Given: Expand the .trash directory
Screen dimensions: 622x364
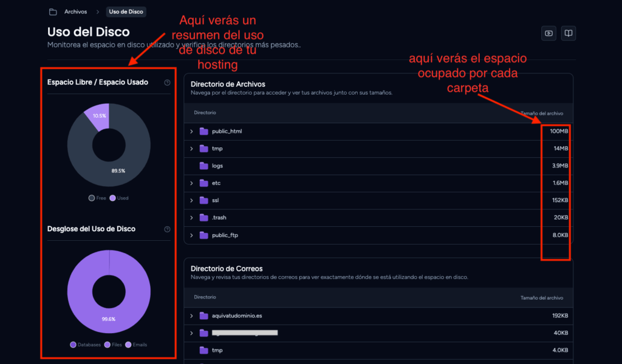Looking at the screenshot, I should pos(191,217).
